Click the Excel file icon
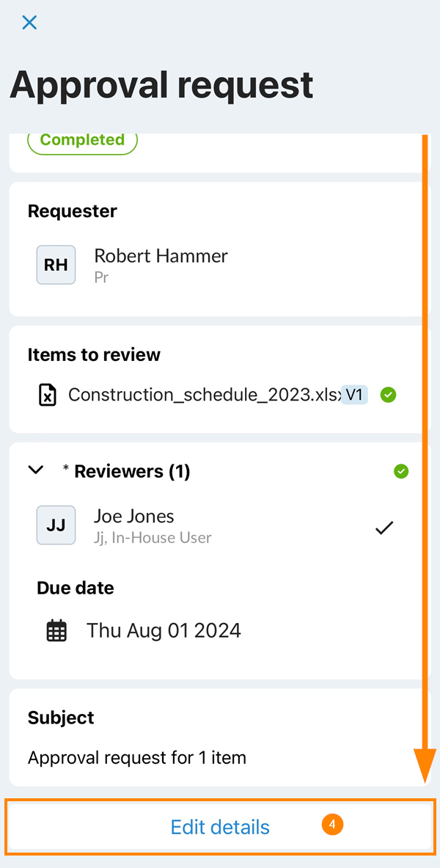Viewport: 440px width, 868px height. click(x=47, y=395)
